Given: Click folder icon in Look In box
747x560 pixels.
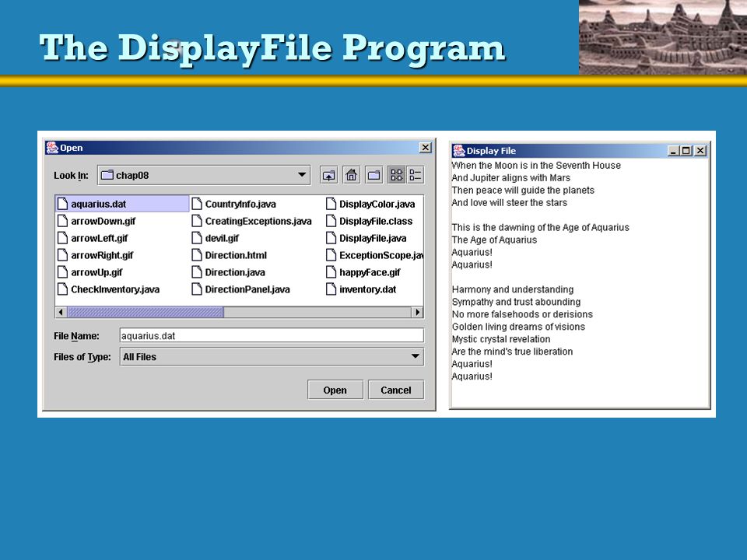Looking at the screenshot, I should (x=107, y=175).
